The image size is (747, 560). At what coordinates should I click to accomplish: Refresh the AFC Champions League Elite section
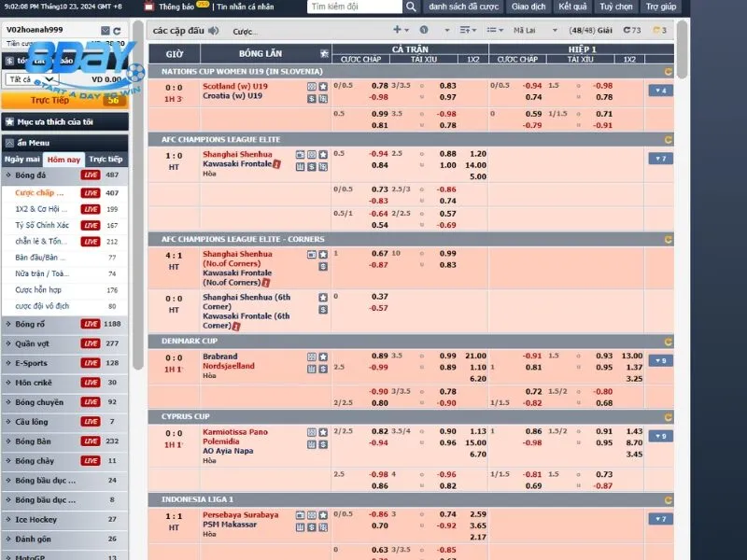pyautogui.click(x=668, y=140)
